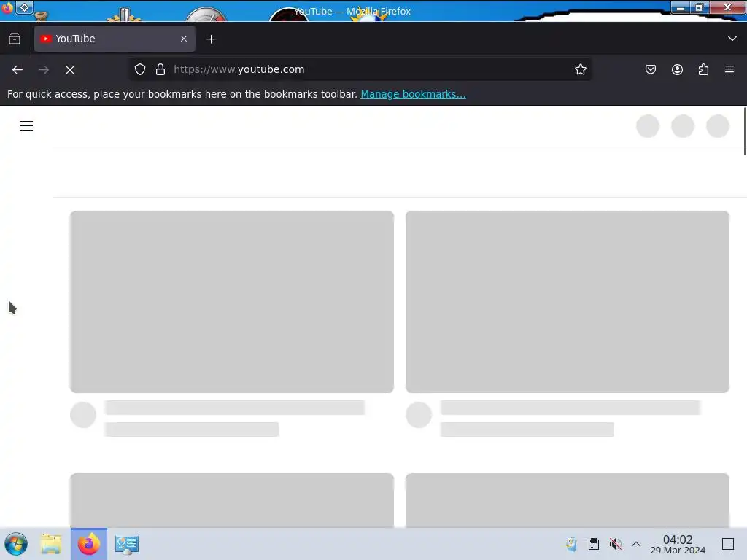Open a new tab
This screenshot has width=747, height=560.
(x=211, y=39)
